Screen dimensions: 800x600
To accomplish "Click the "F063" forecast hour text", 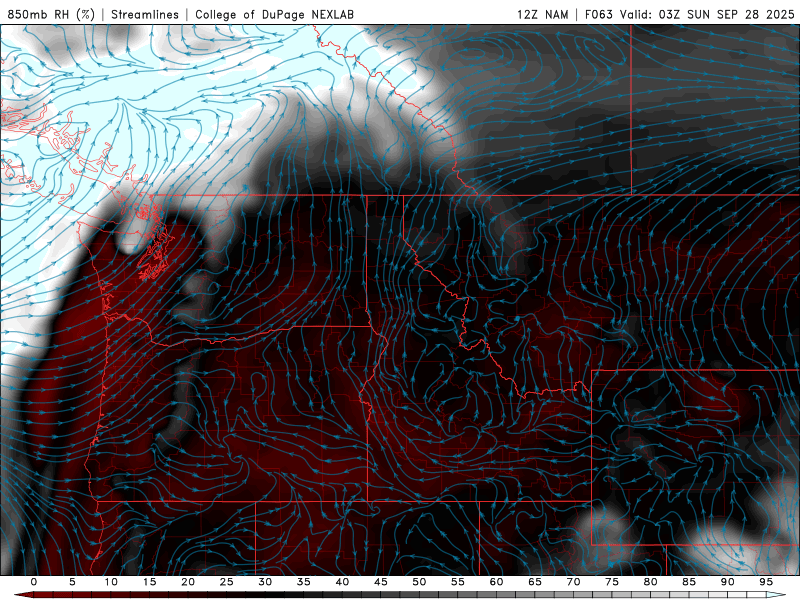I will [x=598, y=14].
